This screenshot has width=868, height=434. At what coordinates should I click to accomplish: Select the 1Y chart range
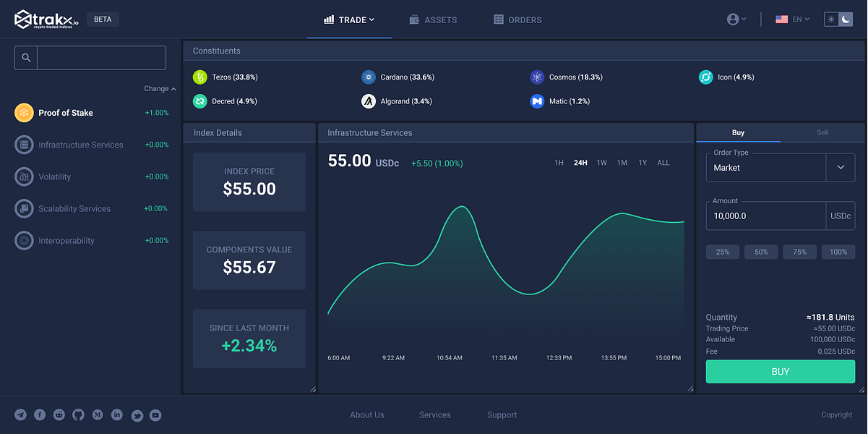click(643, 163)
